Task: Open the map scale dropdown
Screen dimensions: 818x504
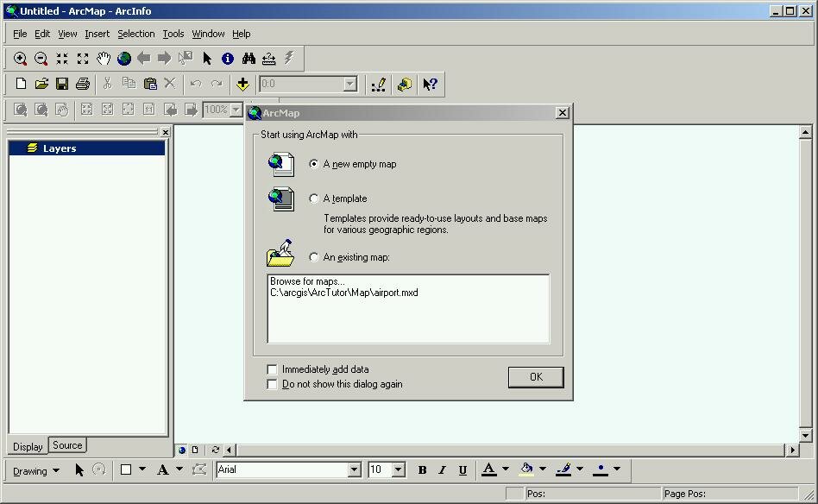Action: (x=350, y=84)
